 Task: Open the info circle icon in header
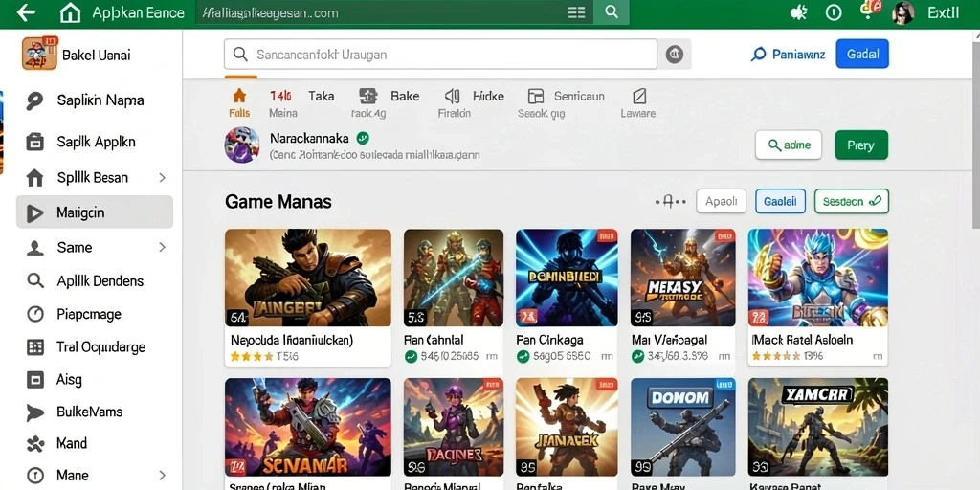834,12
